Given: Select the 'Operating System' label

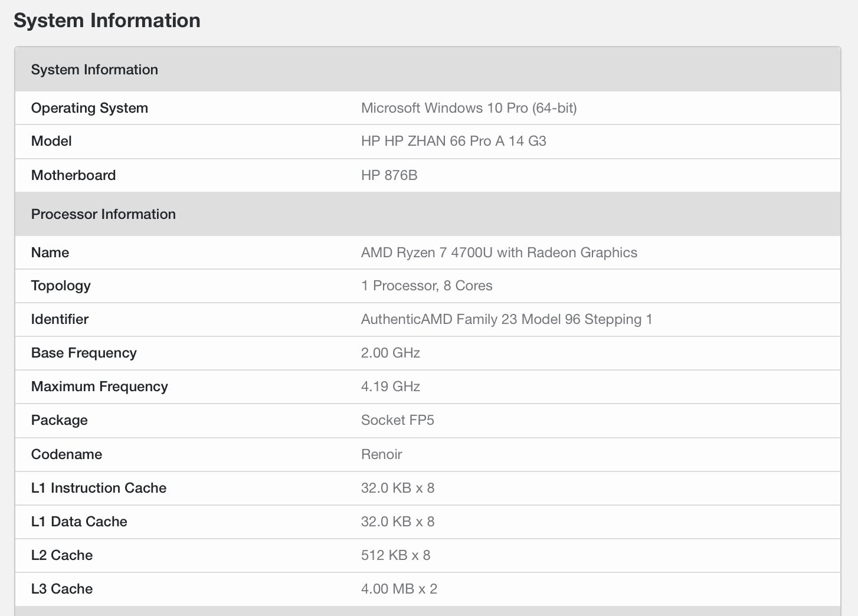Looking at the screenshot, I should point(90,108).
